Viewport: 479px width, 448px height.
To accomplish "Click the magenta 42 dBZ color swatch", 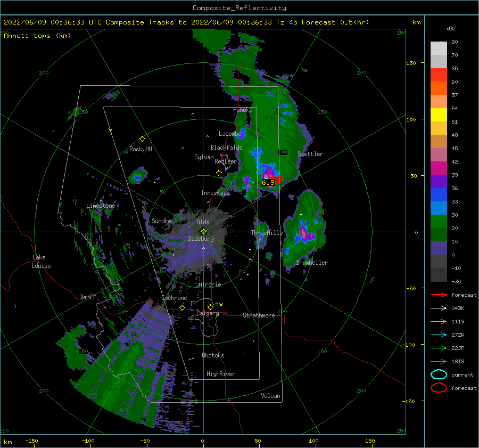I will tap(439, 168).
